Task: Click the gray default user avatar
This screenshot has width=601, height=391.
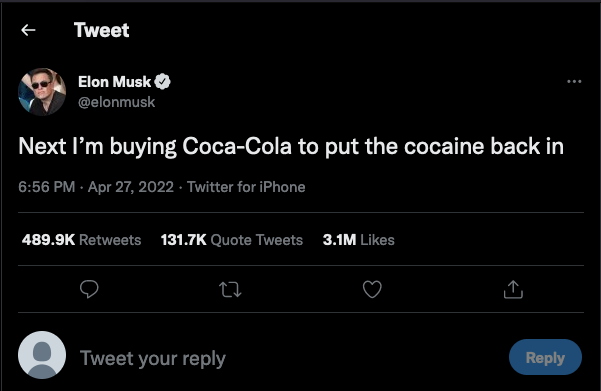Action: 42,355
